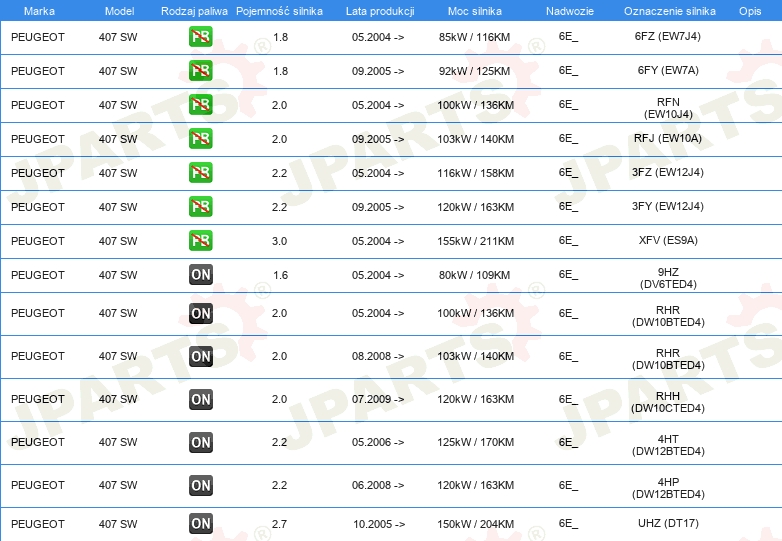Click the engine code XFV (ES9A)
This screenshot has width=782, height=541.
(x=668, y=240)
